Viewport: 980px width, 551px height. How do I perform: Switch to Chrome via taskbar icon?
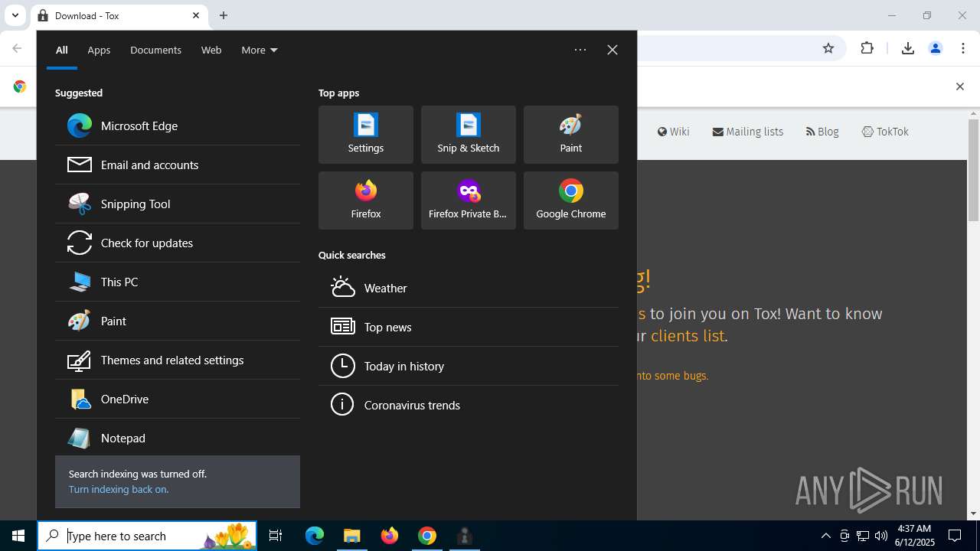427,536
